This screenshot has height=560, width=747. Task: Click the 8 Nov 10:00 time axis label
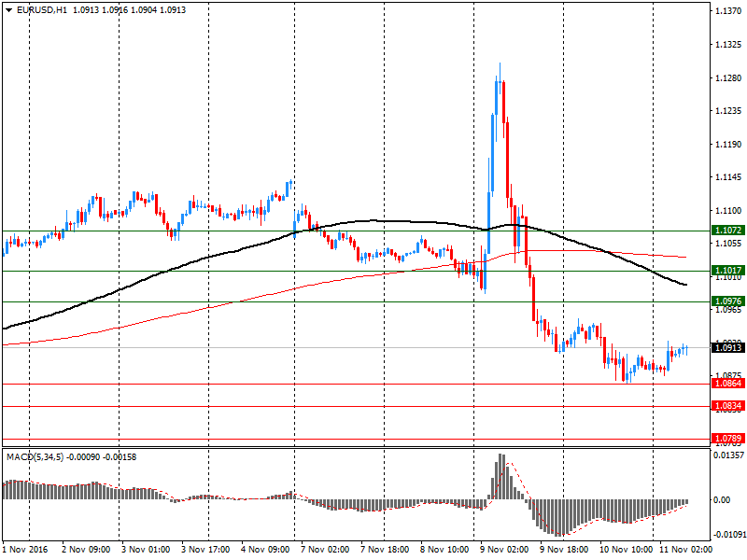pyautogui.click(x=444, y=550)
